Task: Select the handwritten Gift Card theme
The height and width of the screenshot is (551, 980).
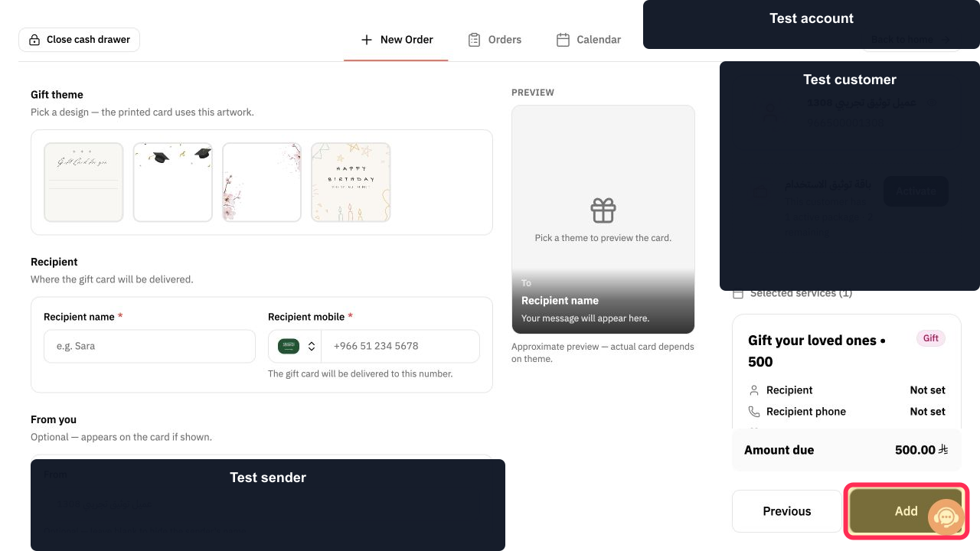Action: coord(83,182)
